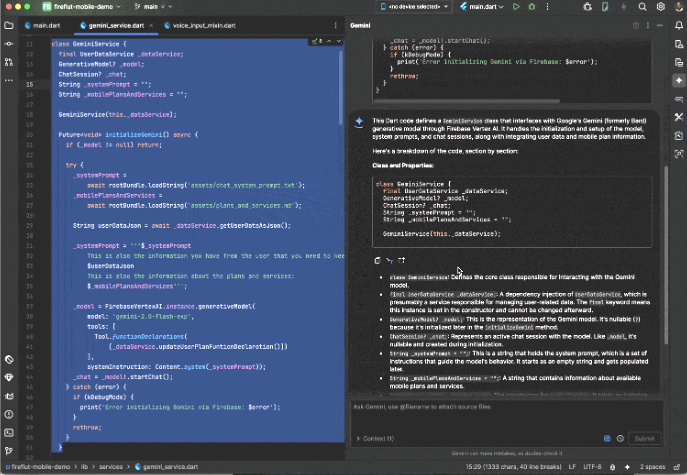Open the Git version control tool window
This screenshot has height=475, width=687.
[x=9, y=452]
